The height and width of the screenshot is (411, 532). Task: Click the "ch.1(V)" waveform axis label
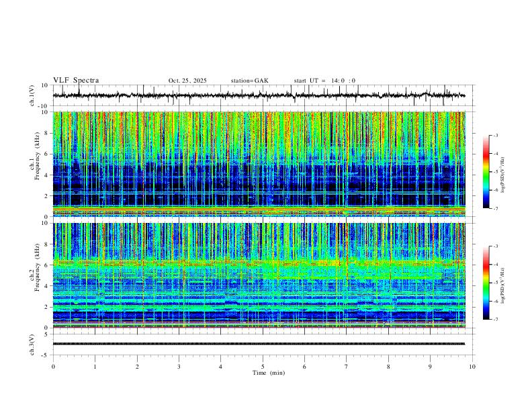(32, 95)
